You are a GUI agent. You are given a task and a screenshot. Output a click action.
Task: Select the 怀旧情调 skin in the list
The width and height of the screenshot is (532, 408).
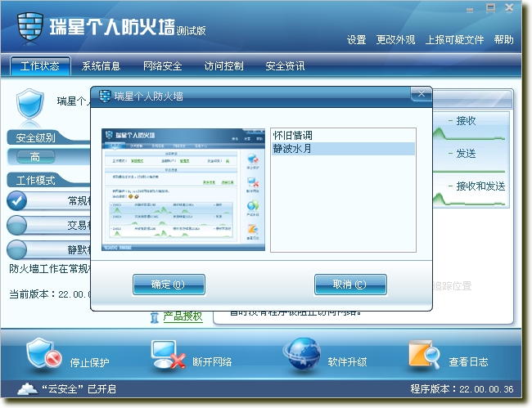344,136
